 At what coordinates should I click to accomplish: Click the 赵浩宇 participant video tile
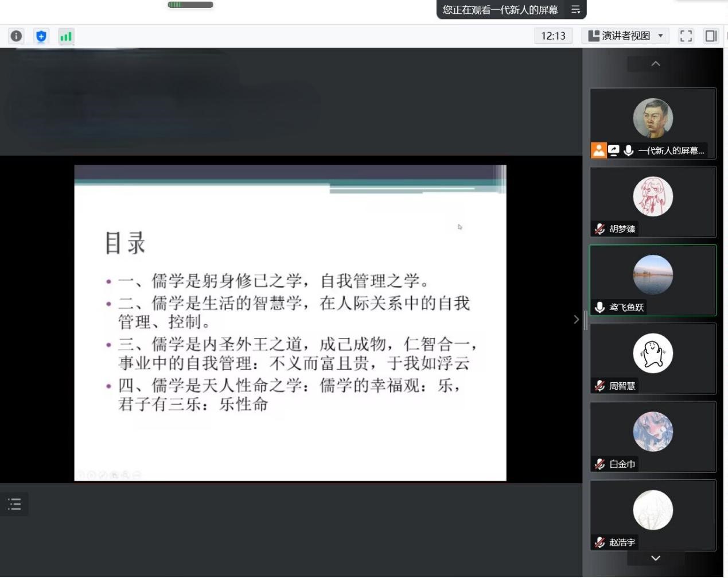click(x=653, y=515)
